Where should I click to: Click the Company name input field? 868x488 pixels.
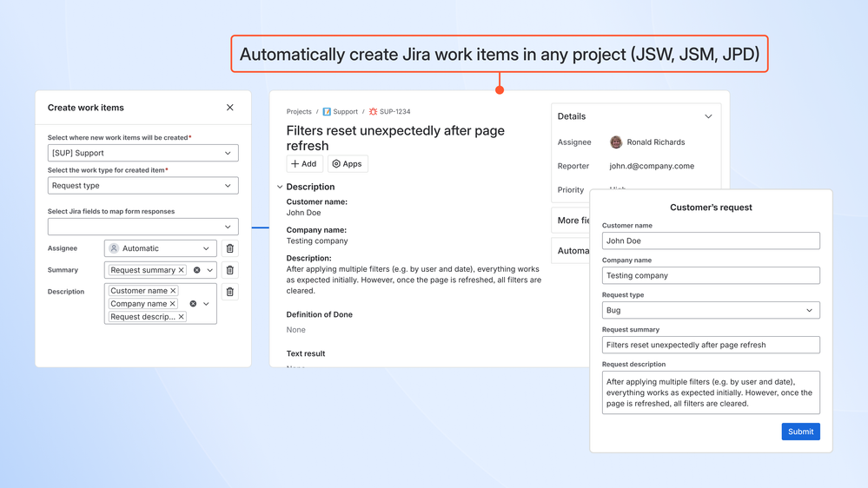(x=711, y=275)
